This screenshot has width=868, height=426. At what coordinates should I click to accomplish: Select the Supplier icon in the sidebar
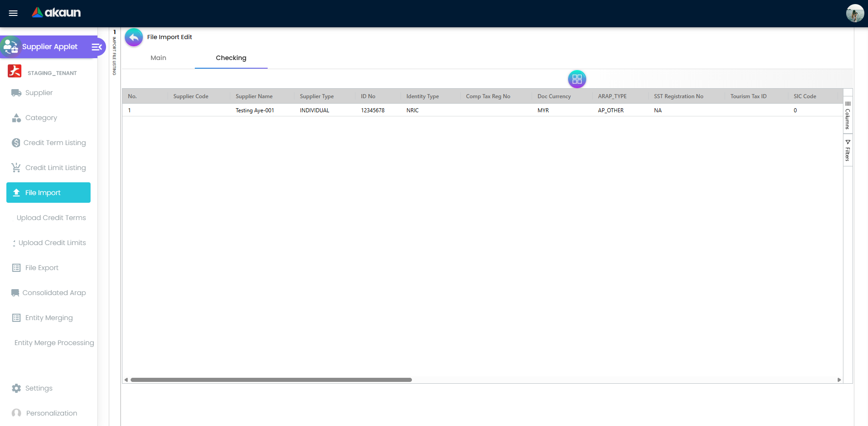tap(38, 93)
